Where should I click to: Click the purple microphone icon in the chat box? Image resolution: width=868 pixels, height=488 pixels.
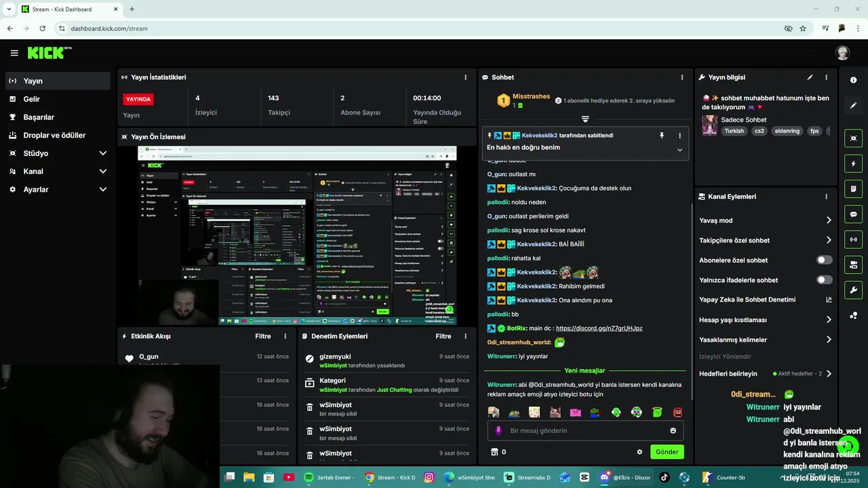click(498, 430)
